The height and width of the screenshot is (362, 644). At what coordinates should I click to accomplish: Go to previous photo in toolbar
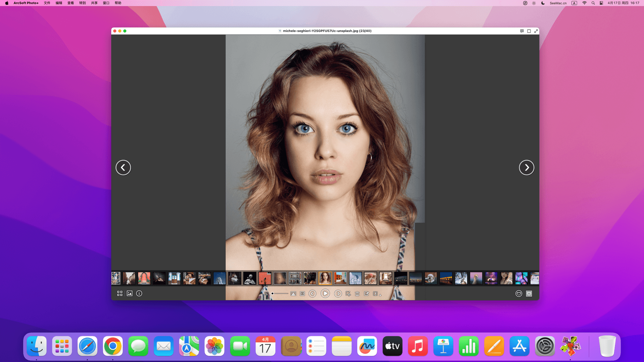(x=312, y=294)
